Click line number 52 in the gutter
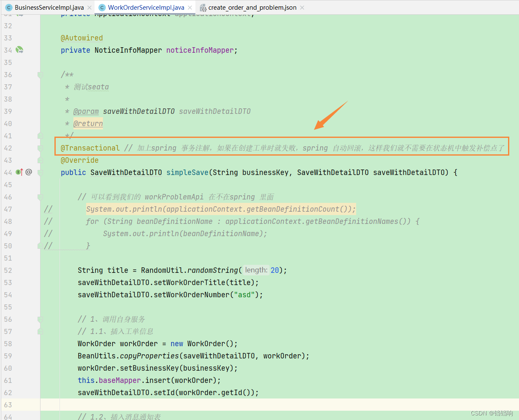519x420 pixels. pos(8,270)
